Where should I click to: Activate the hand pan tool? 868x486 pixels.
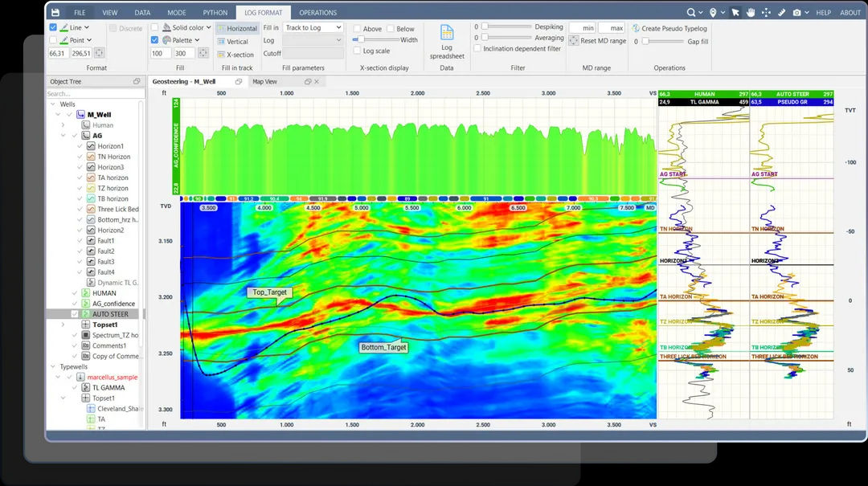(751, 12)
